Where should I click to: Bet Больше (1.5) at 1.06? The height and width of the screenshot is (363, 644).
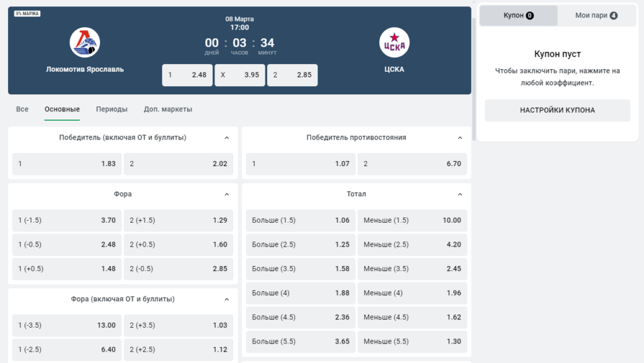click(x=301, y=221)
